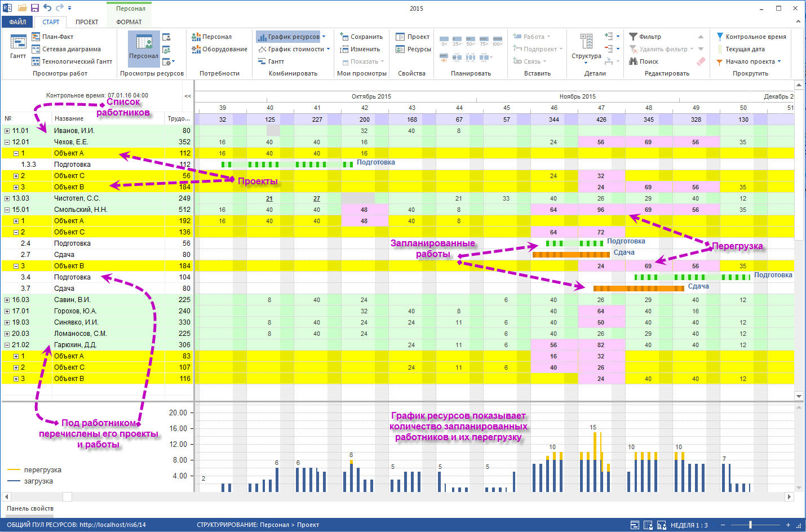Set progress to 50% button
This screenshot has width=806, height=532.
click(470, 41)
